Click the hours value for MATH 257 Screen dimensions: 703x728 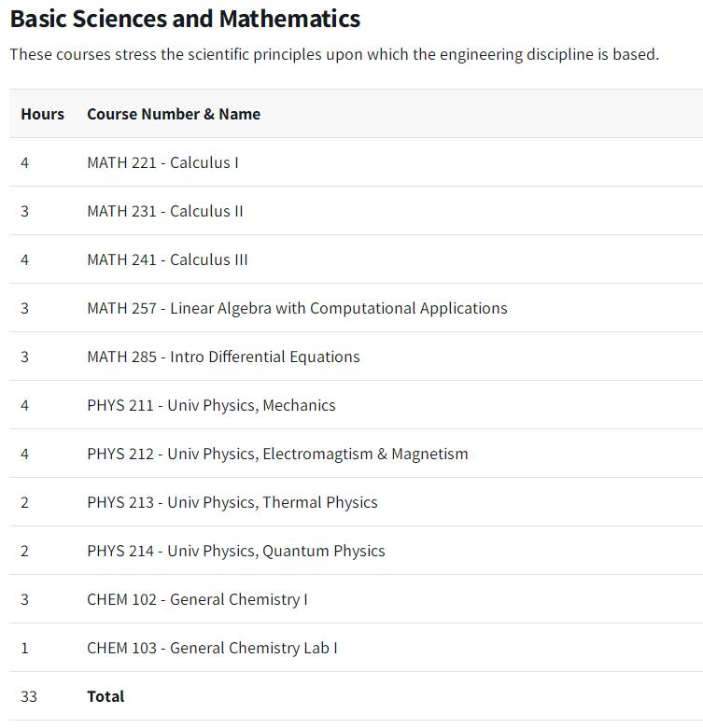pyautogui.click(x=24, y=308)
